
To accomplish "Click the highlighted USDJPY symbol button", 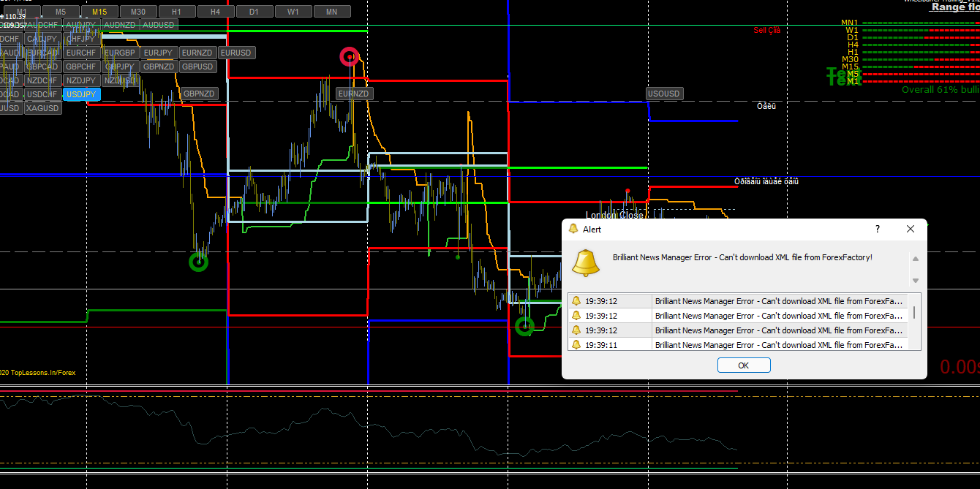I will pyautogui.click(x=81, y=94).
